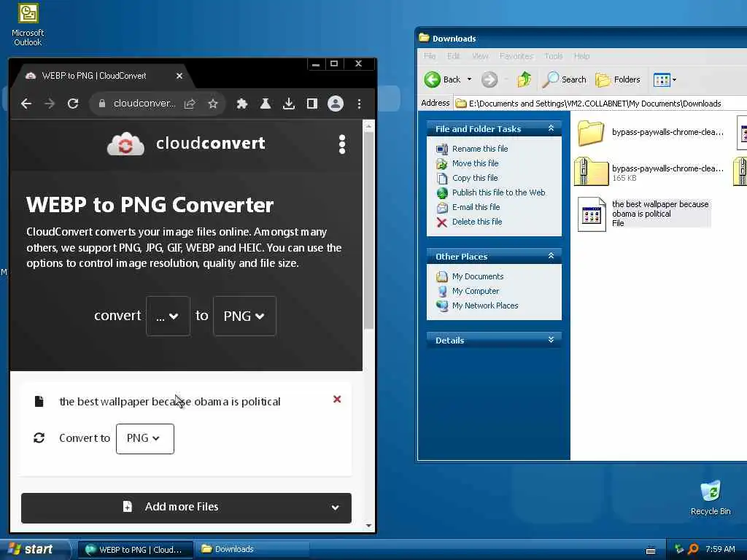747x560 pixels.
Task: Share this page icon in address bar
Action: [190, 104]
